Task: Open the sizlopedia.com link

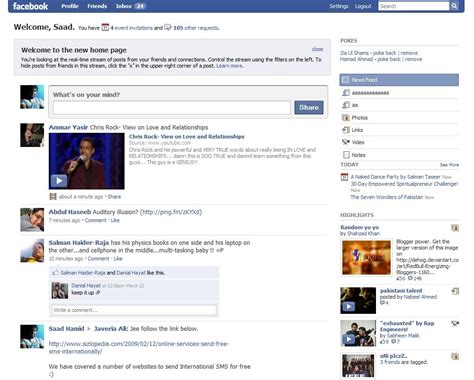Action: (139, 347)
